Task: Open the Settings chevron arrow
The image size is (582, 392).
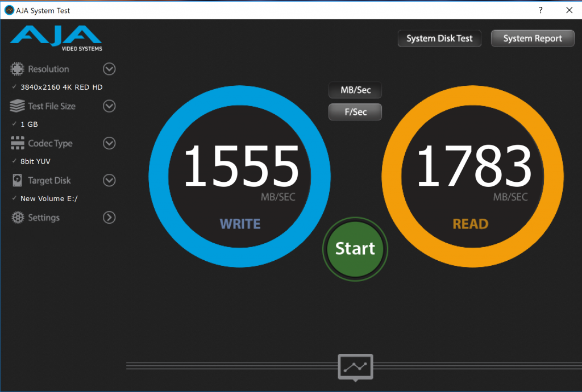Action: pos(109,218)
